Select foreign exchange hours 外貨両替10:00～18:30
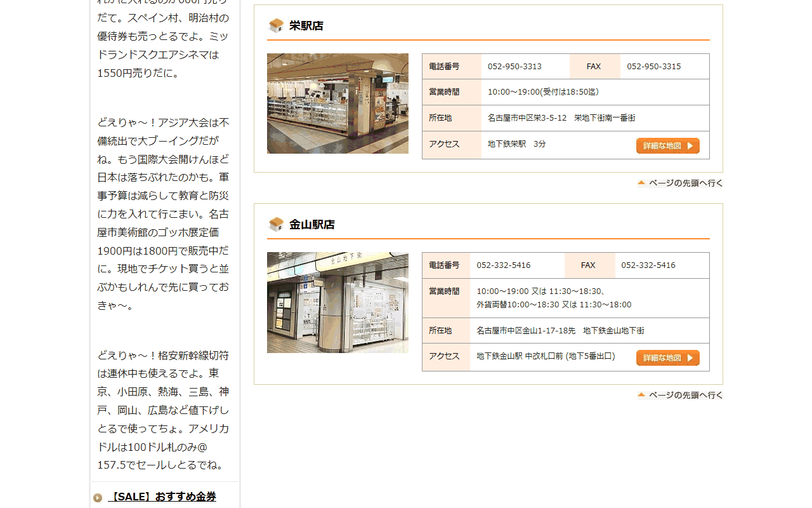Screen dimensions: 812x508 point(518,305)
